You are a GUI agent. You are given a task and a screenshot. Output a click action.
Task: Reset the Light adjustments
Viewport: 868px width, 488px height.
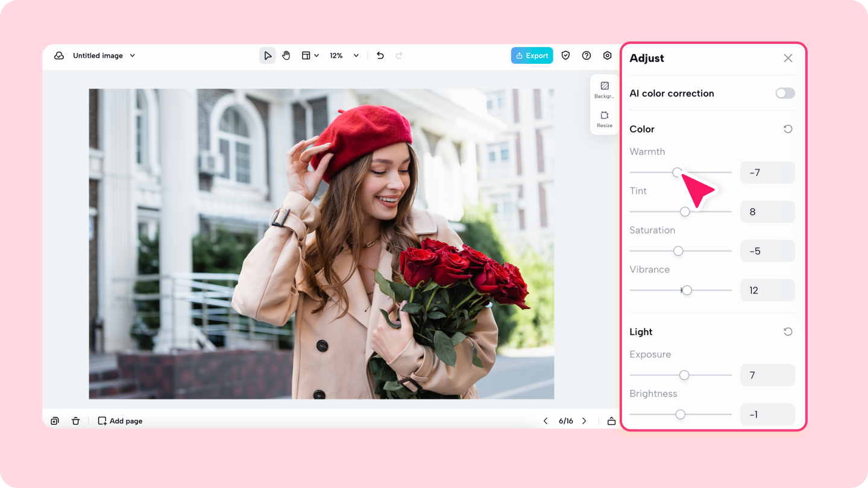click(787, 331)
